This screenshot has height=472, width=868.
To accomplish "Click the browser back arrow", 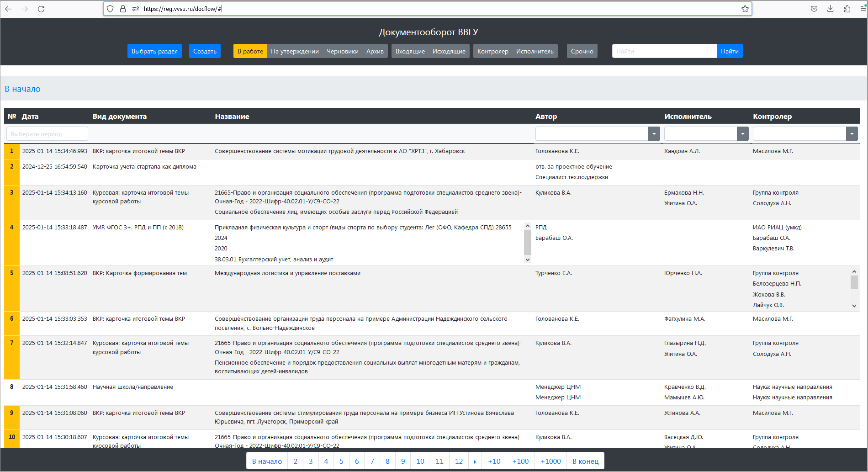I will tap(8, 9).
